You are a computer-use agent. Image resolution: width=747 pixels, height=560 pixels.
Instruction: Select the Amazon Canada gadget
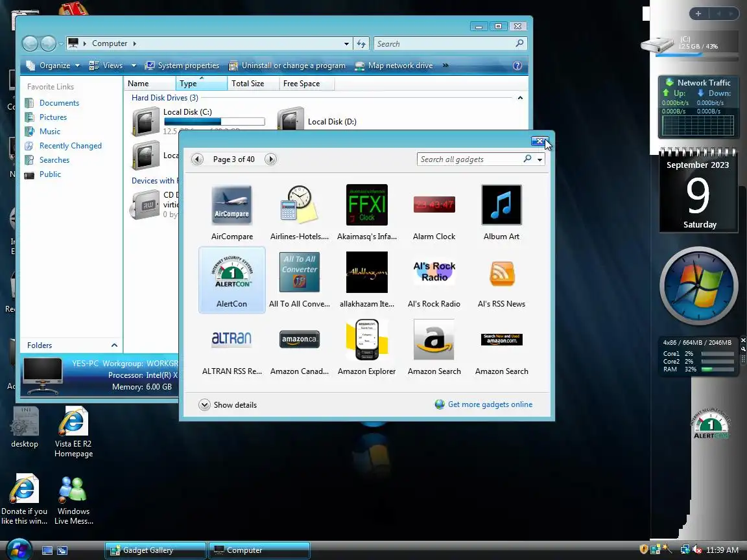click(x=299, y=339)
